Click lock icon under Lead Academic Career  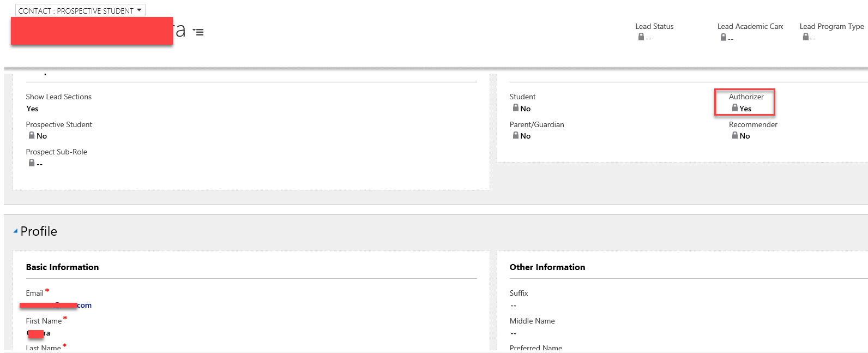click(724, 38)
